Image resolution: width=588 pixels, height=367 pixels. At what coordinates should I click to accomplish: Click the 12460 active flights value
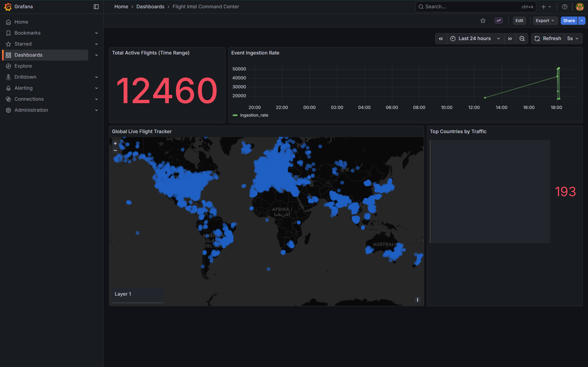(167, 91)
